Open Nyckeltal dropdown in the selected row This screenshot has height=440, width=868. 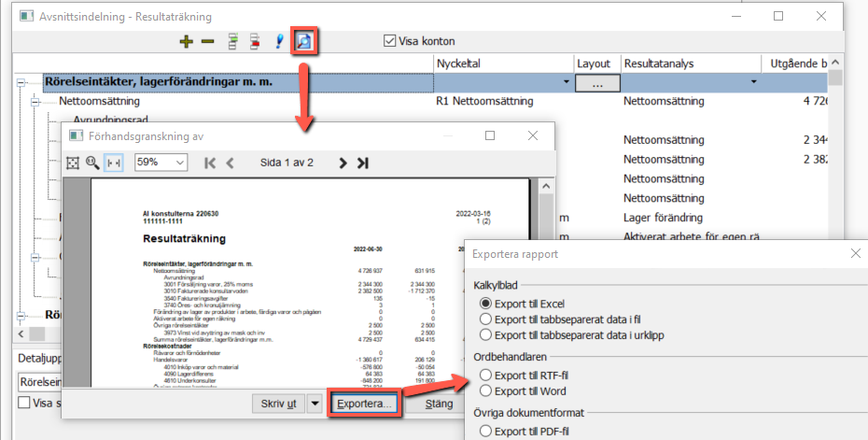pos(566,82)
